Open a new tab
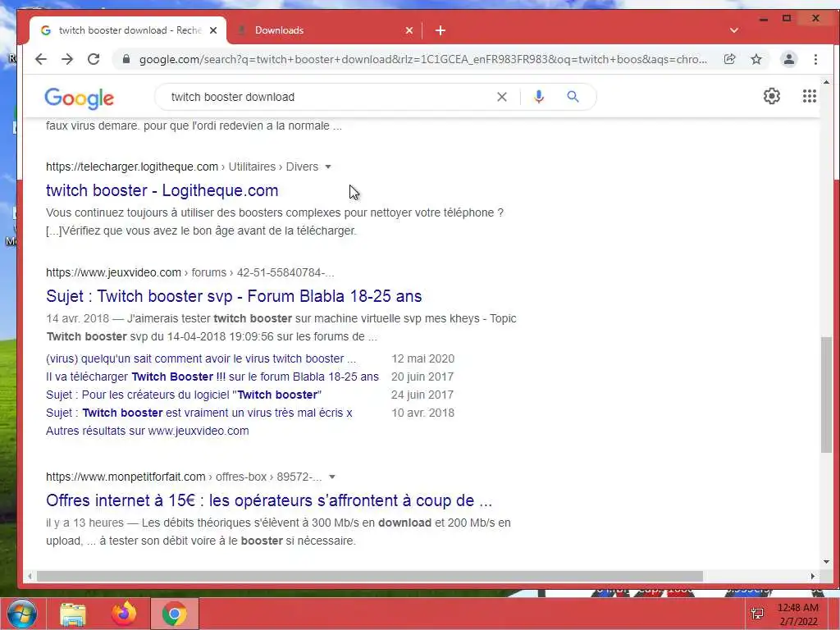 tap(441, 30)
